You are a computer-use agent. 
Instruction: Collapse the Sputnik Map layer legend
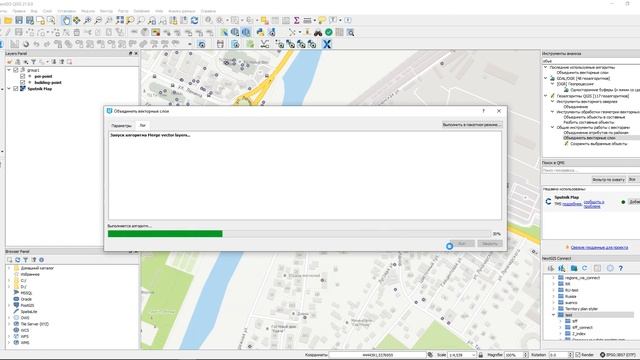tap(9, 89)
